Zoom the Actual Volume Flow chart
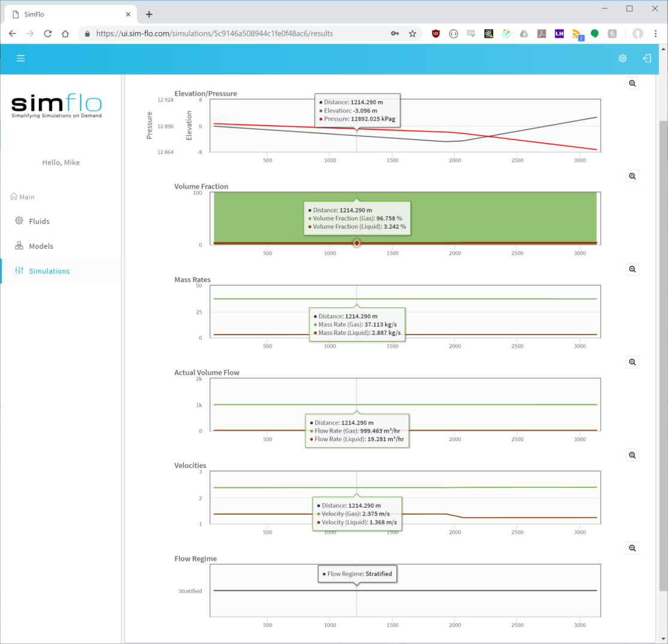Viewport: 668px width, 644px height. (632, 362)
